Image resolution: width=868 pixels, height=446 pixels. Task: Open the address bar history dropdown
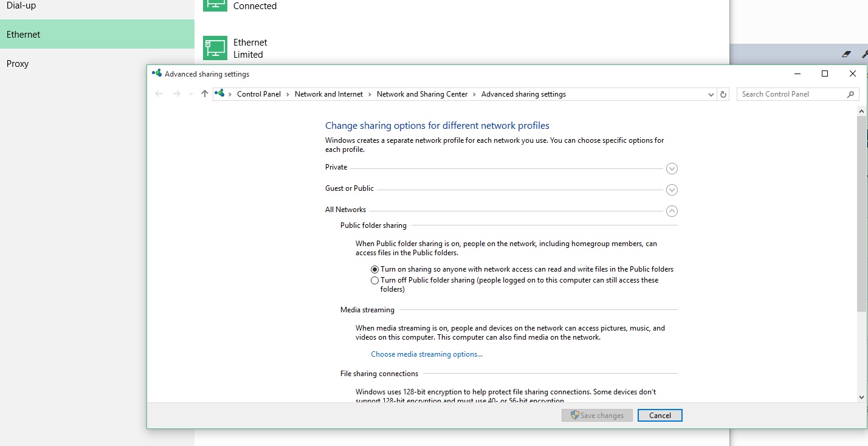pos(711,94)
